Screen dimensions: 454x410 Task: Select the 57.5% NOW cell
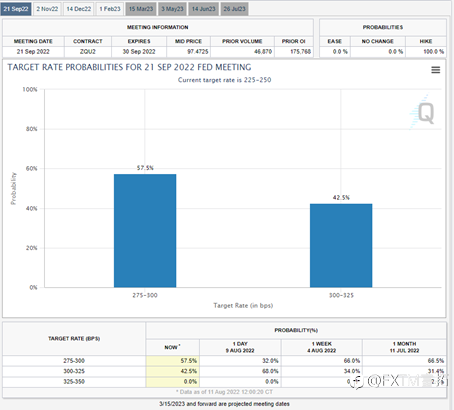coord(173,361)
